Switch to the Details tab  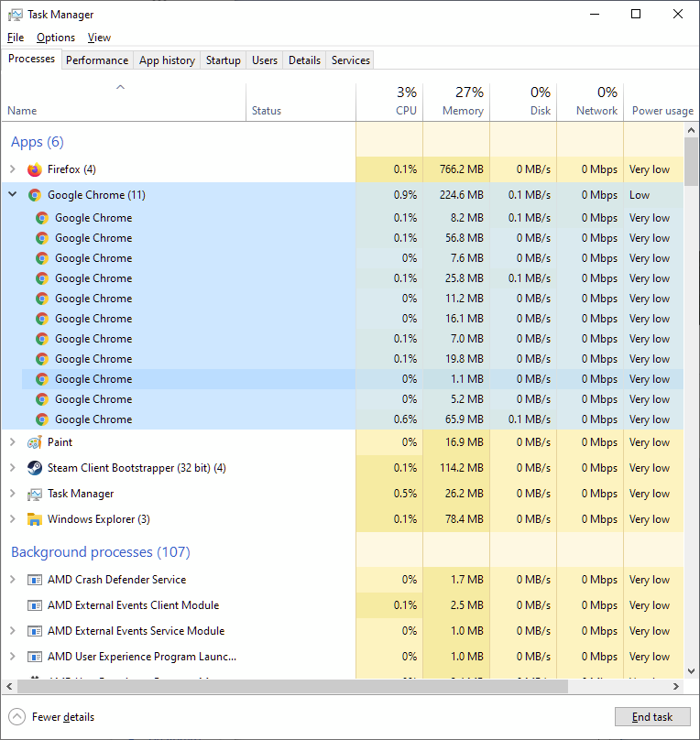[x=304, y=60]
